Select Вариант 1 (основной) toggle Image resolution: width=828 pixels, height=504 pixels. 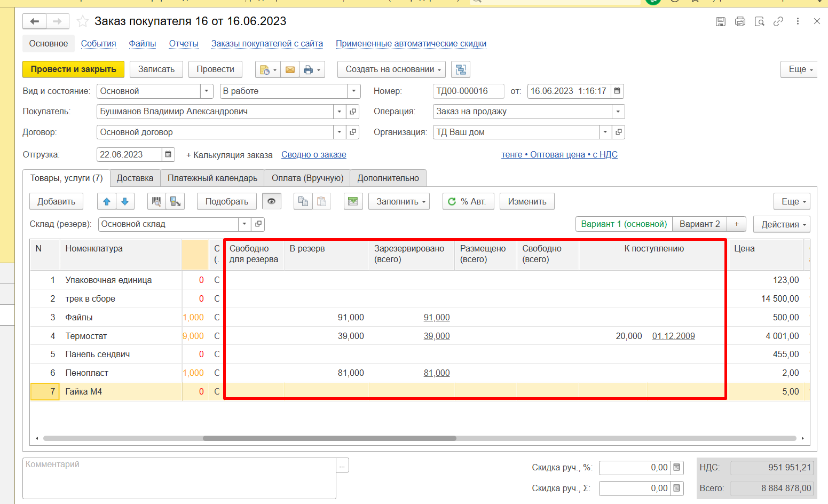coord(624,224)
